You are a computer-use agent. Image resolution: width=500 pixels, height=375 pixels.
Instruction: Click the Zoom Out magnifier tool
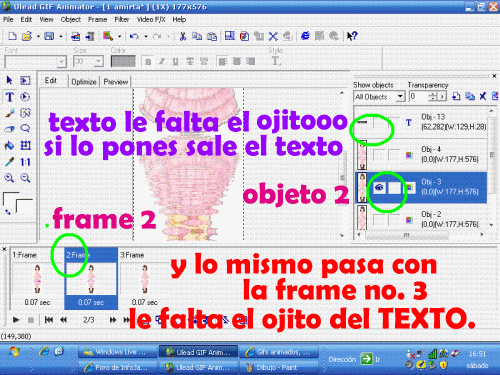coord(25,178)
